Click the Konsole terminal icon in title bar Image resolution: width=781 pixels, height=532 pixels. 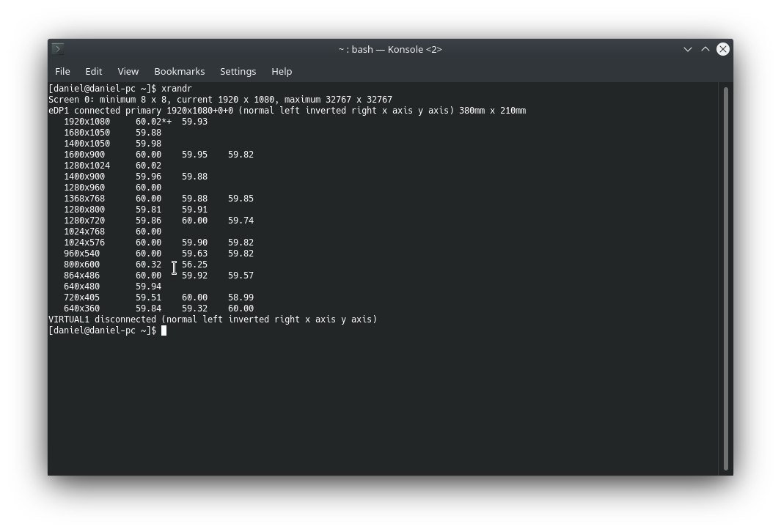coord(58,49)
